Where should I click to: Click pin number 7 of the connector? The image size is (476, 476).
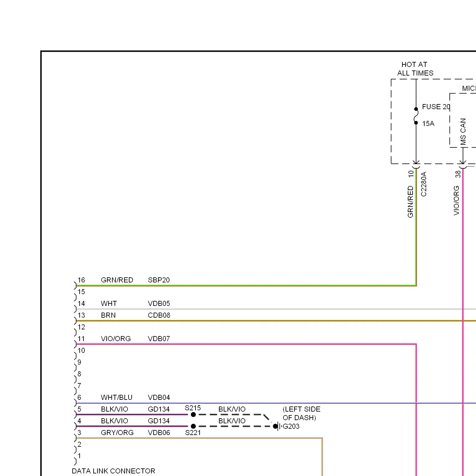coord(79,386)
